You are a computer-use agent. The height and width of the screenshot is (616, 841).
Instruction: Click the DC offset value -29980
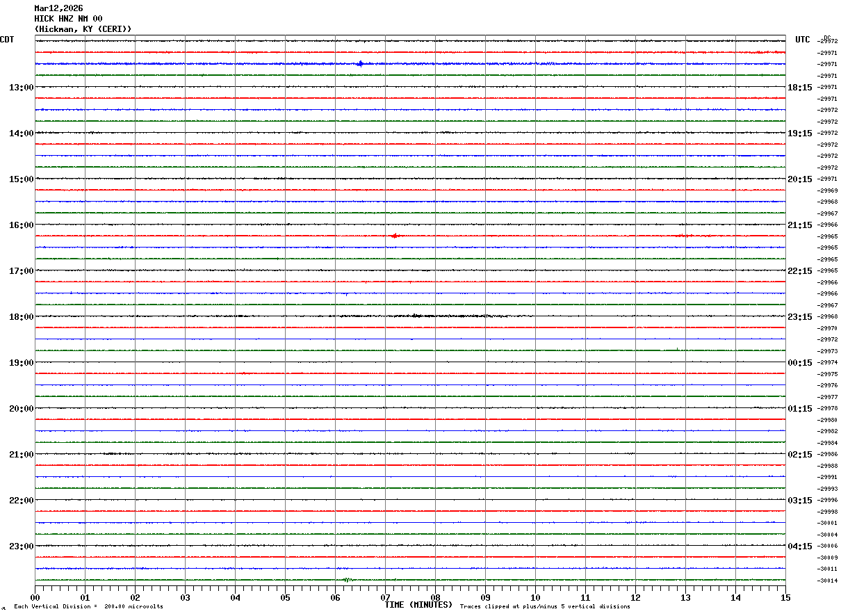click(828, 420)
